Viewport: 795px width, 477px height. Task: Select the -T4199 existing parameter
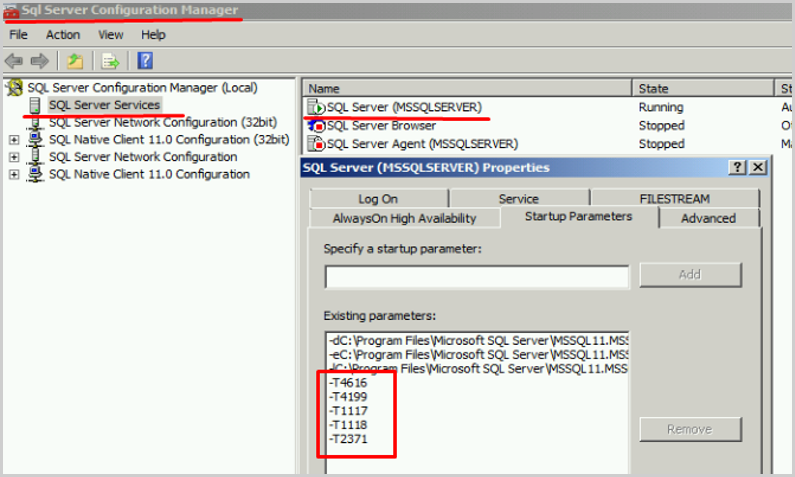coord(348,397)
